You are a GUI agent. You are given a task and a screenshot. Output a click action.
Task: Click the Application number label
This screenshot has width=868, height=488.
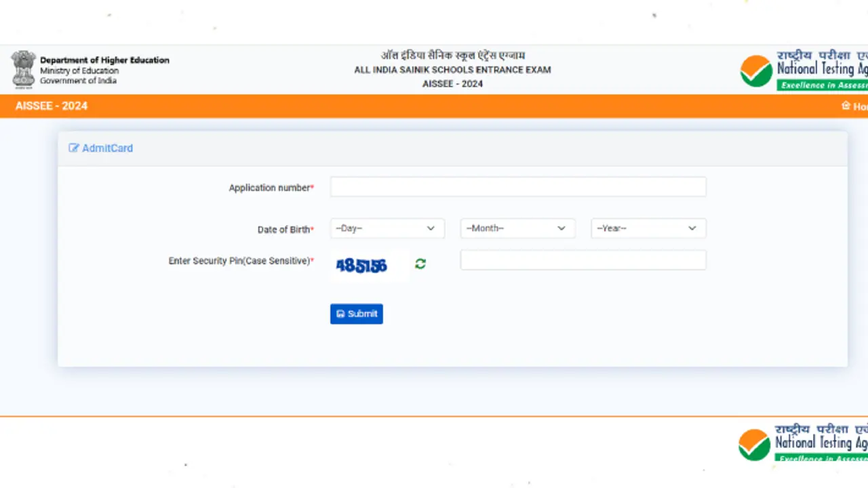pos(269,188)
